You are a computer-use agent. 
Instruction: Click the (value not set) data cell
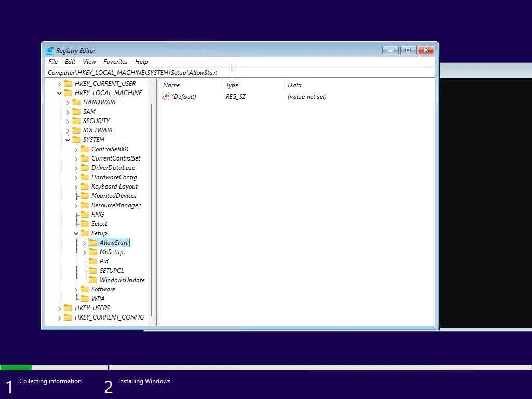pos(307,96)
